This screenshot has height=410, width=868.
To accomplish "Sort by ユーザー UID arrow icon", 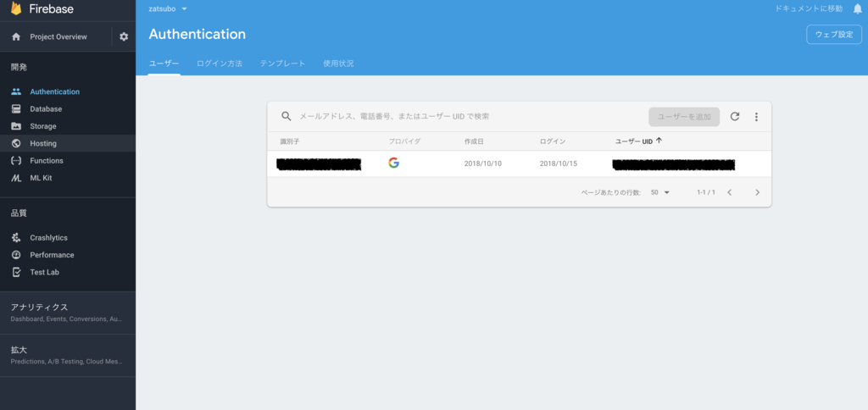I will (x=659, y=141).
